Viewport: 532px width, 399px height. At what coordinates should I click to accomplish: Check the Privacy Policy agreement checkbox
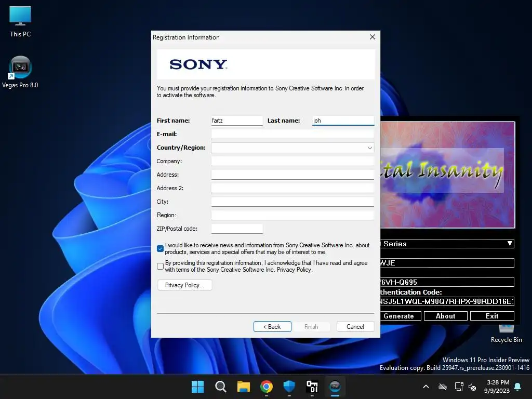point(160,267)
